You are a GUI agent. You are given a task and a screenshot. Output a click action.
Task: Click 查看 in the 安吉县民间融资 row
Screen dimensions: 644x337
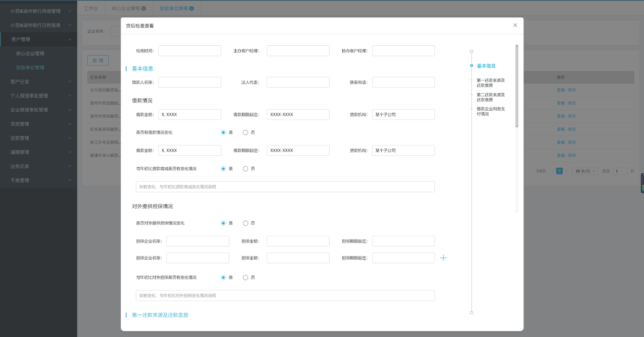pyautogui.click(x=561, y=130)
